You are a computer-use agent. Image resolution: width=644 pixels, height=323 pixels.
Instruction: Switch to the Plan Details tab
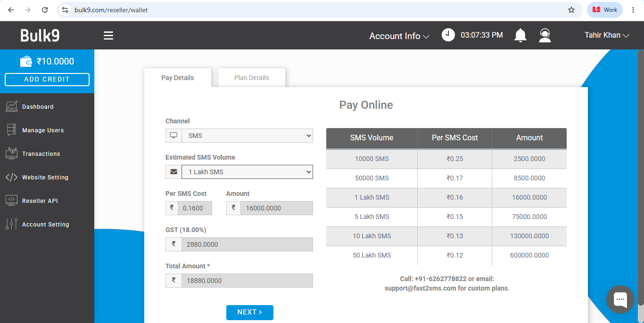click(x=252, y=78)
